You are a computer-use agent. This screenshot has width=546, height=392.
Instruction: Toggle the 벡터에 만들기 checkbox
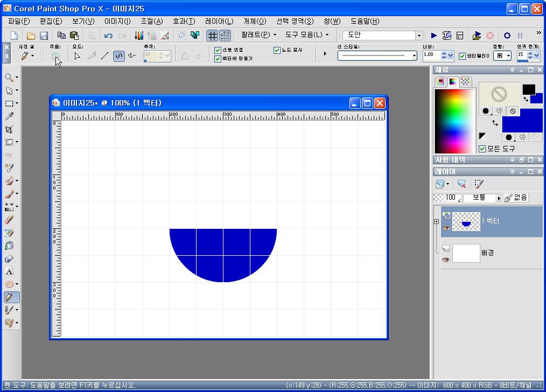tap(218, 59)
